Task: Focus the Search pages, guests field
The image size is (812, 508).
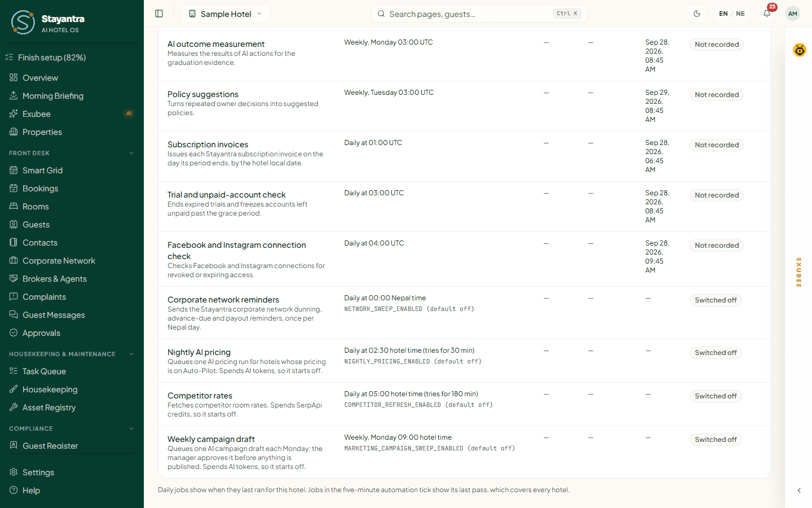Action: click(479, 14)
